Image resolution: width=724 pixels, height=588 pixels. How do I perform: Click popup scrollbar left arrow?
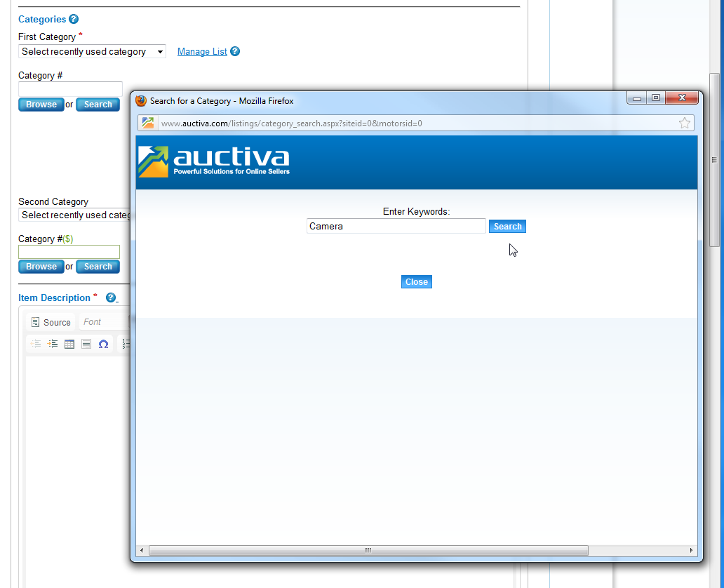(x=142, y=550)
